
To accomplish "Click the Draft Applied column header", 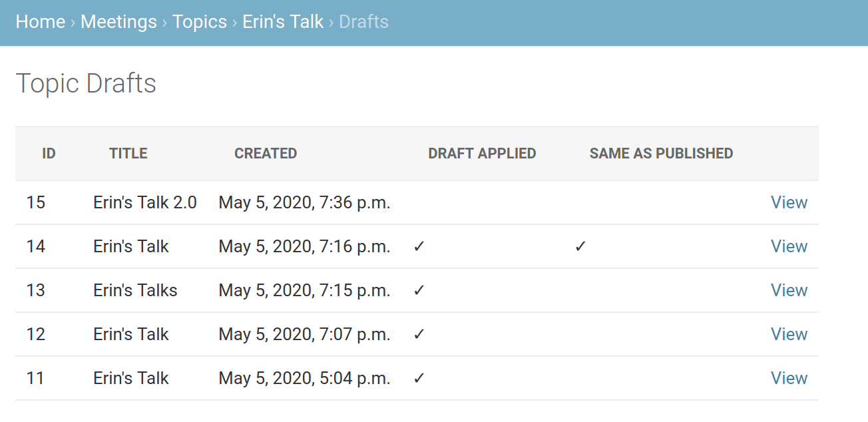I will pos(482,153).
